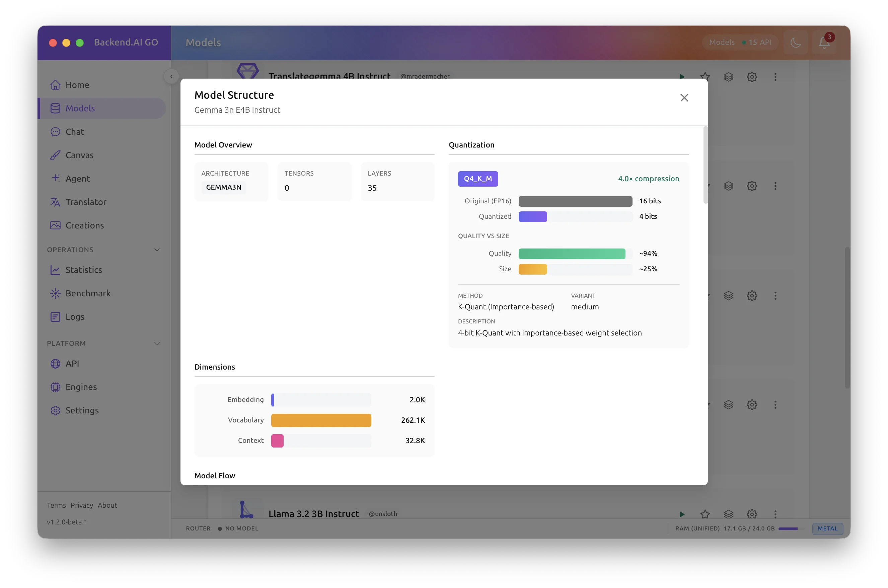This screenshot has height=588, width=888.
Task: Toggle dark mode moon icon
Action: click(x=795, y=42)
